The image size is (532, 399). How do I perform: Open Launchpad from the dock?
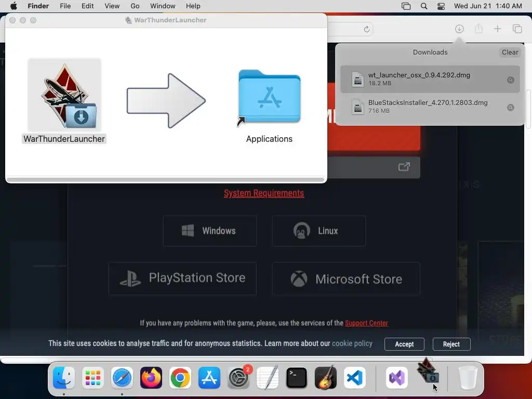(92, 378)
